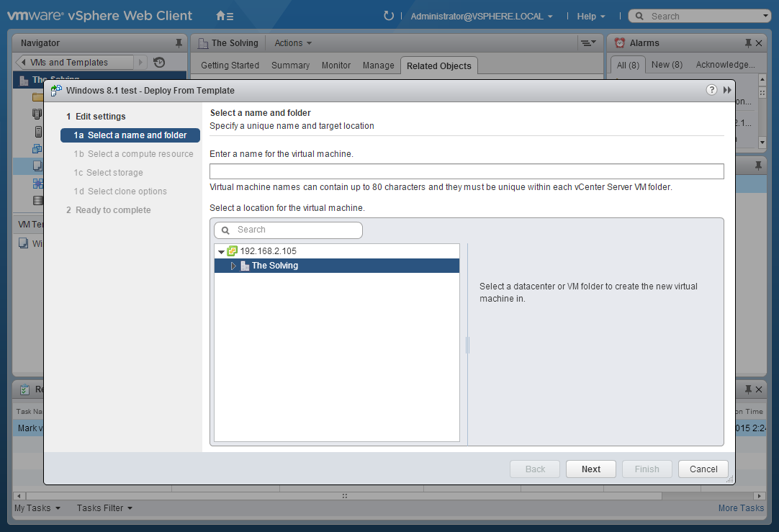
Task: Click the Finish button
Action: (647, 469)
